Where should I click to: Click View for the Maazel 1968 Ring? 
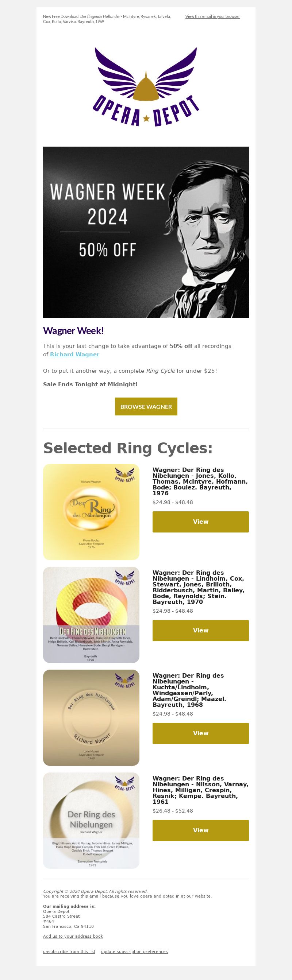(x=201, y=733)
